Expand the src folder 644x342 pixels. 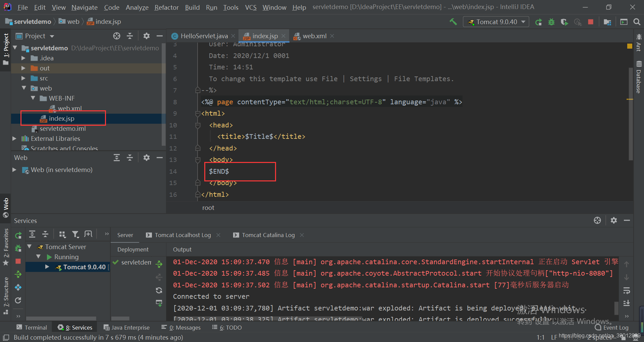pyautogui.click(x=23, y=78)
